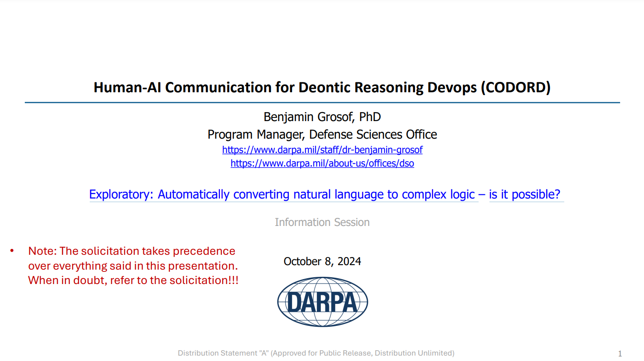Image resolution: width=644 pixels, height=361 pixels.
Task: Open the dr-benjamin-grosof staff link
Action: (x=322, y=149)
